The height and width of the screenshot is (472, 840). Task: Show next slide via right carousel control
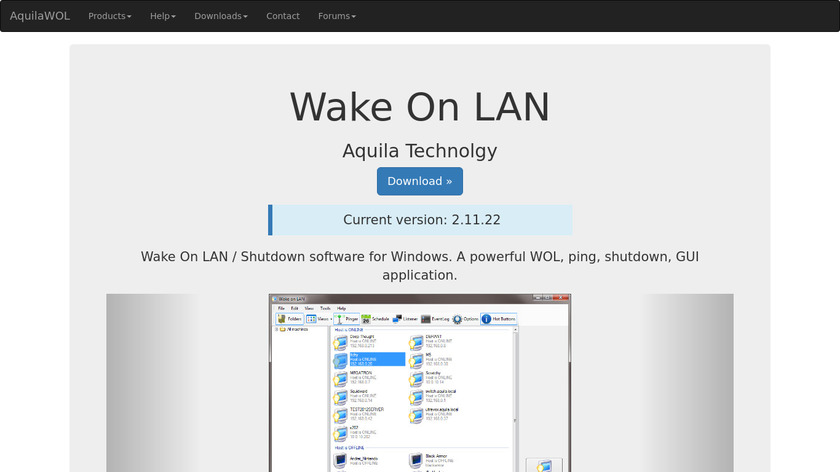pyautogui.click(x=687, y=383)
